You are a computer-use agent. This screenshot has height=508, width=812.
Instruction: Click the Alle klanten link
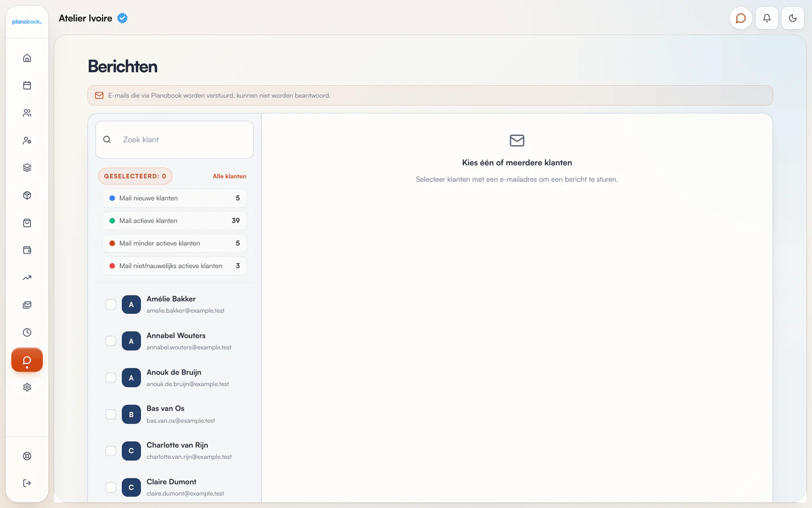click(x=230, y=176)
